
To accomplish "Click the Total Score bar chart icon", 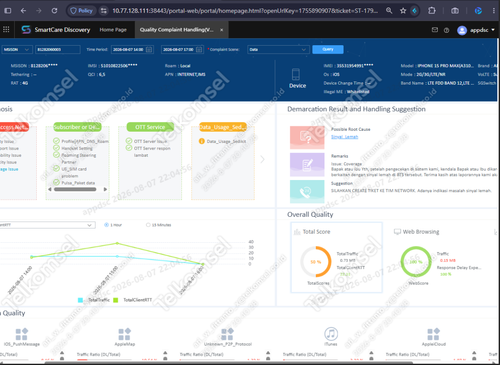I will click(x=297, y=232).
